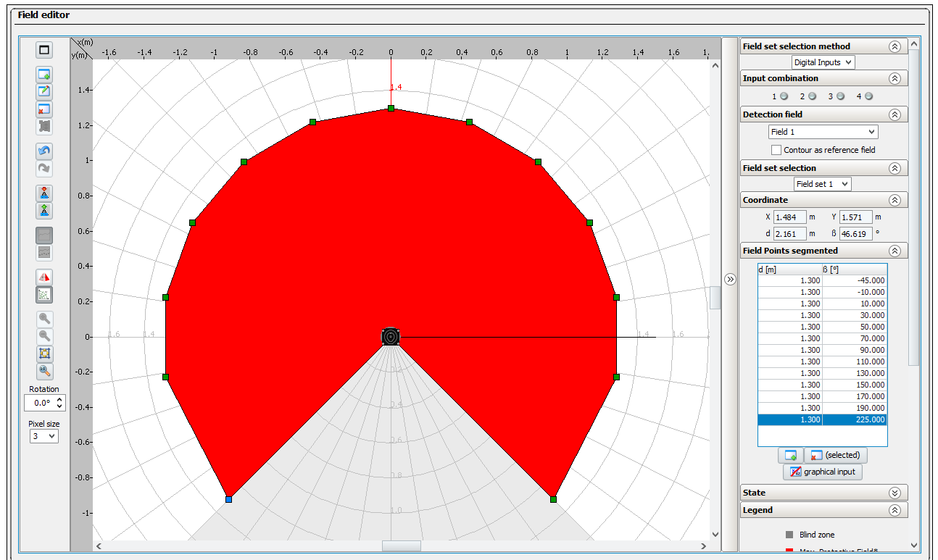Click the dark grey contour icon
The image size is (938, 560).
tap(44, 235)
